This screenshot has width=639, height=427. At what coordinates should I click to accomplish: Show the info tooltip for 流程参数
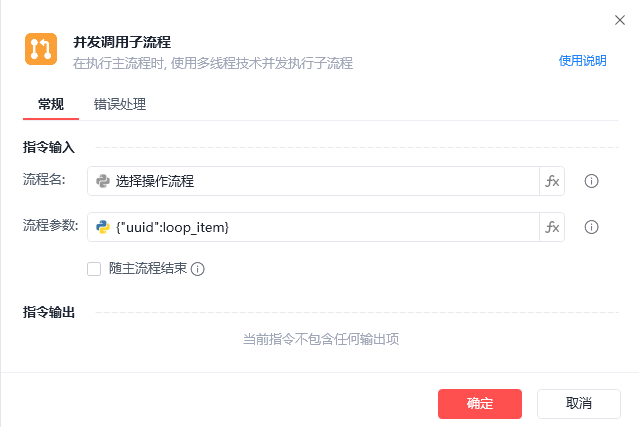[591, 227]
